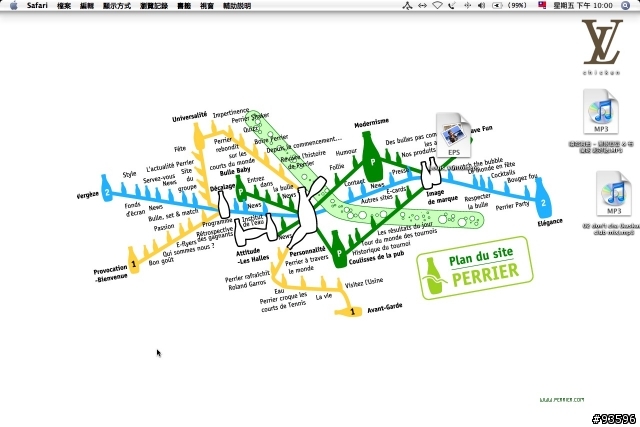Click the Perrier Party stop label
The height and width of the screenshot is (427, 640).
512,205
